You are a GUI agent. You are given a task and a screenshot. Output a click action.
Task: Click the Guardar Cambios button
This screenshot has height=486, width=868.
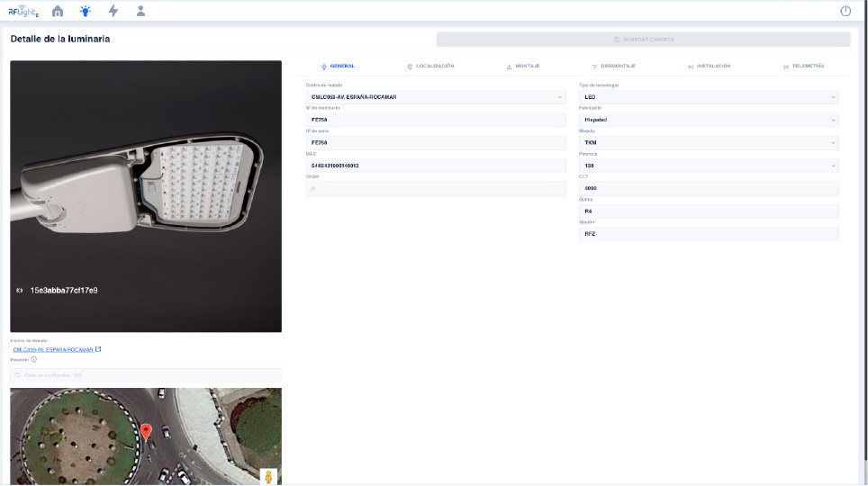point(643,40)
